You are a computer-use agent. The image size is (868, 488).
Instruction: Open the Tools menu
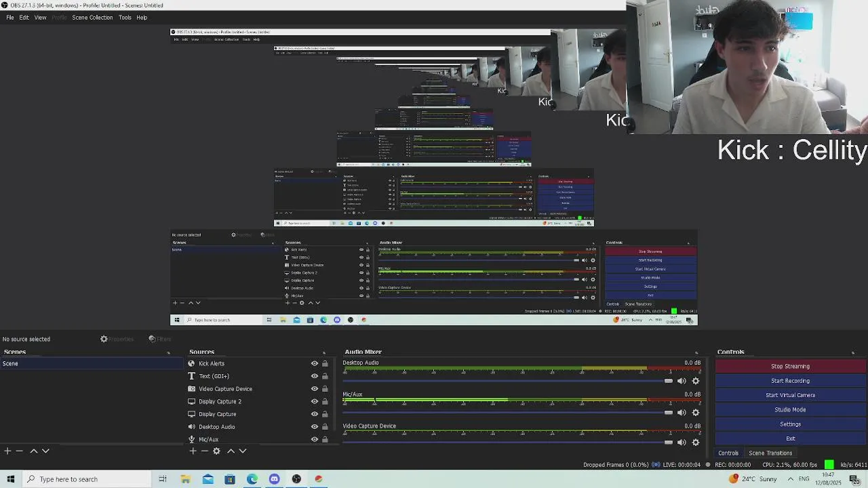(125, 17)
